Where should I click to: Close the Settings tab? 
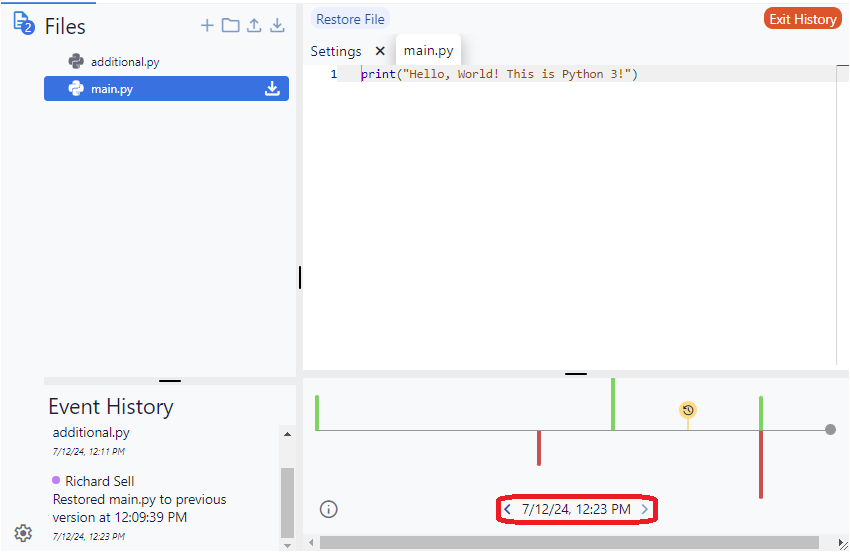(x=380, y=51)
